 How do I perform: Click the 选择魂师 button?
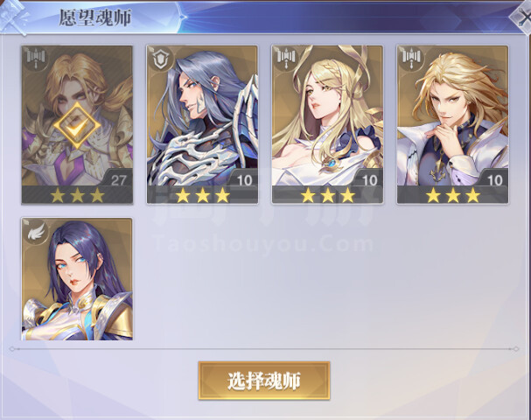pos(264,381)
